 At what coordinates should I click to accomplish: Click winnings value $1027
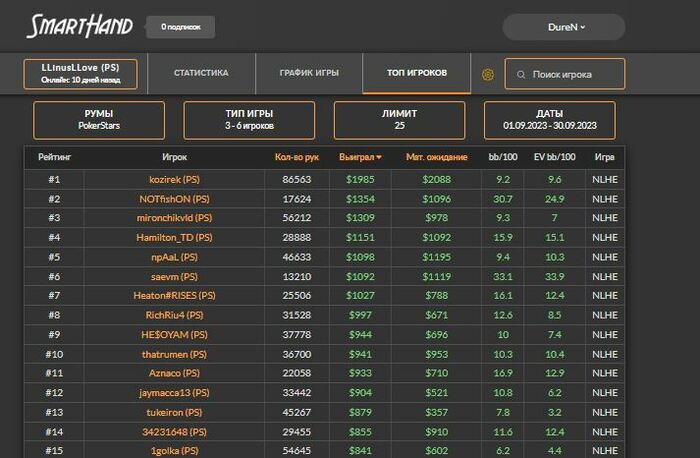pyautogui.click(x=360, y=296)
